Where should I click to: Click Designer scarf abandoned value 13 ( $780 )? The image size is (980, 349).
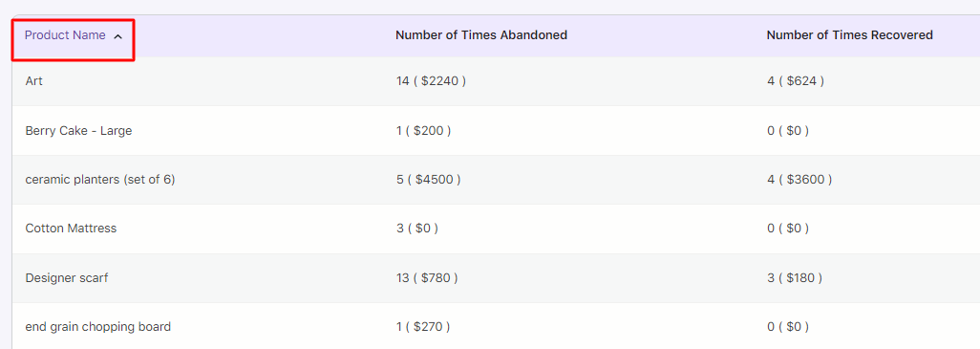[x=427, y=277]
